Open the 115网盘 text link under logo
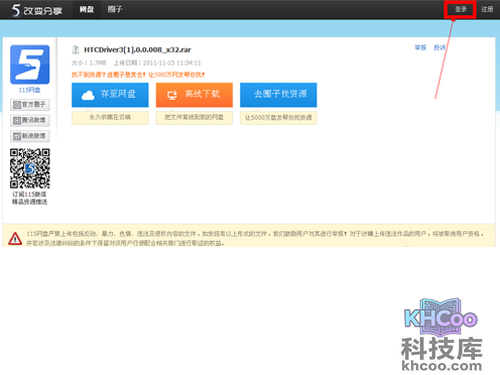The width and height of the screenshot is (500, 375). pos(29,90)
